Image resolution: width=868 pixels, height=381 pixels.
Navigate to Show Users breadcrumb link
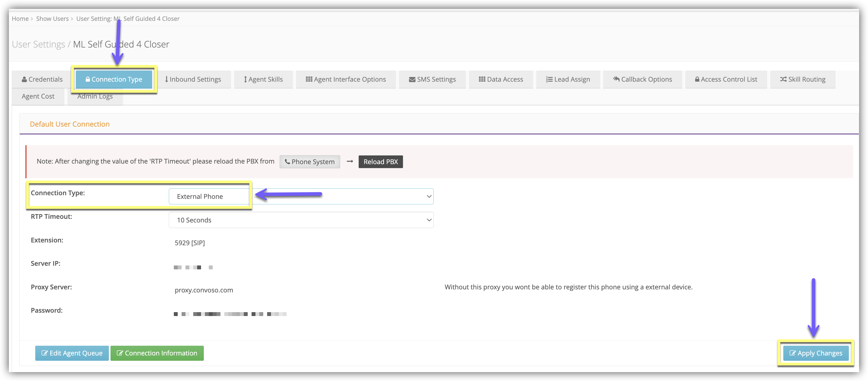[52, 19]
